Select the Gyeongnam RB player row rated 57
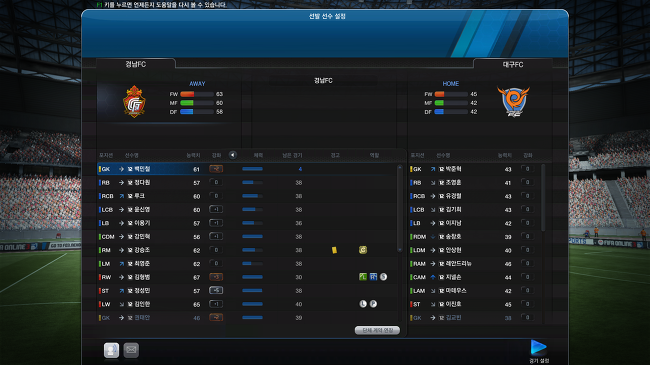Image resolution: width=650 pixels, height=365 pixels. click(247, 182)
